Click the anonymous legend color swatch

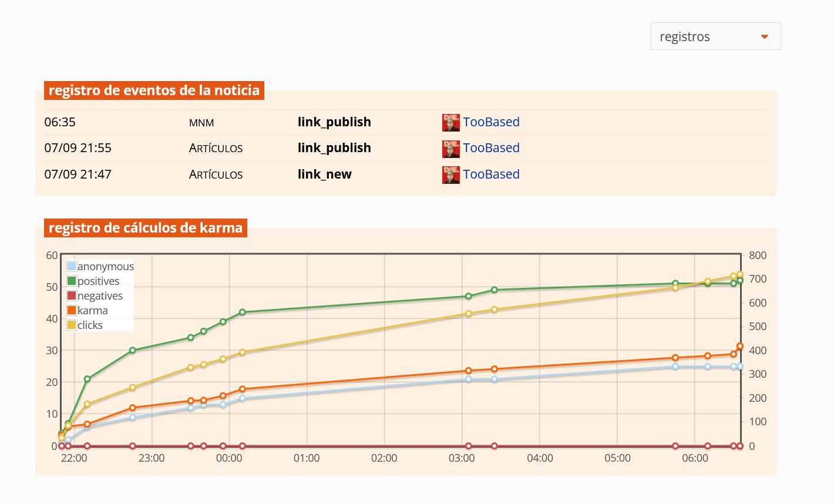pyautogui.click(x=72, y=266)
